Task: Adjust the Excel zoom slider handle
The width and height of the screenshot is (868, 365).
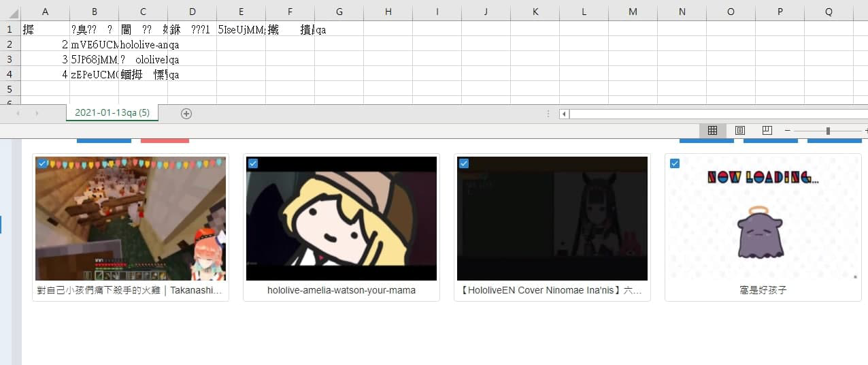Action: pyautogui.click(x=828, y=131)
